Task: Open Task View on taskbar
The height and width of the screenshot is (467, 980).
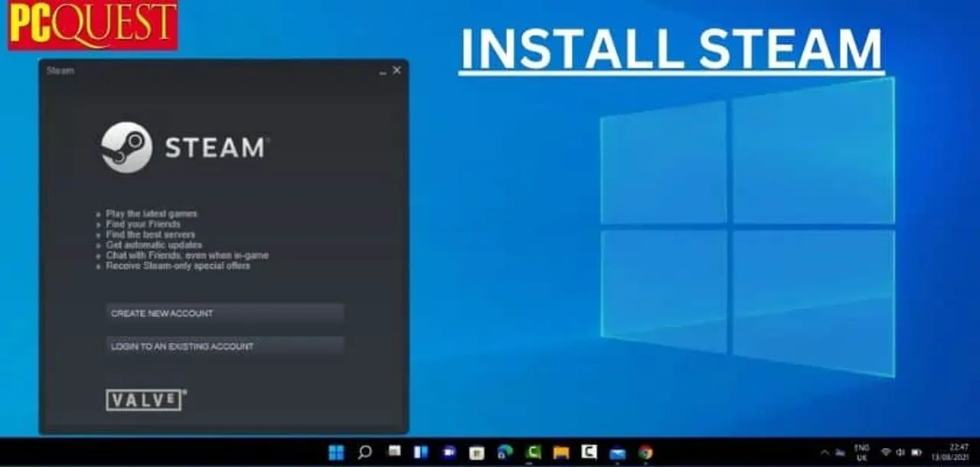Action: pos(394,450)
